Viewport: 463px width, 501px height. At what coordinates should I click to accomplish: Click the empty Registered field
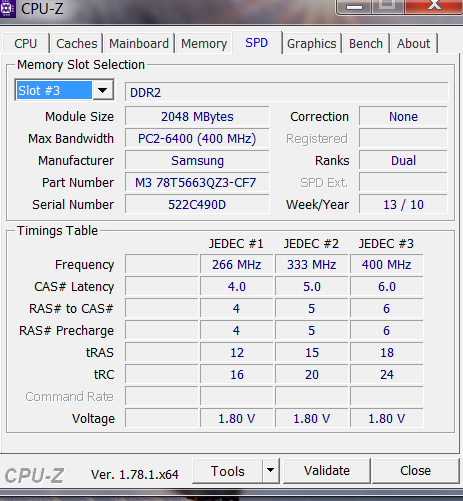pos(403,139)
